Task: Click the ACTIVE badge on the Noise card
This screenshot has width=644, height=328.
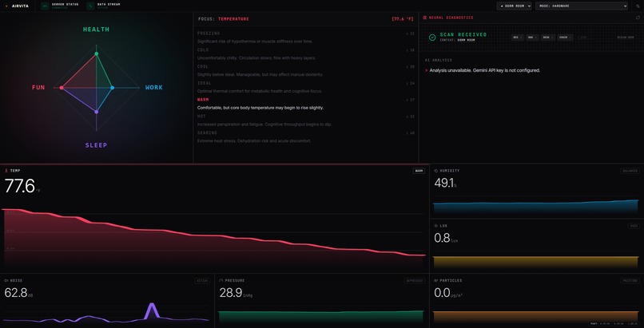Action: [x=202, y=281]
